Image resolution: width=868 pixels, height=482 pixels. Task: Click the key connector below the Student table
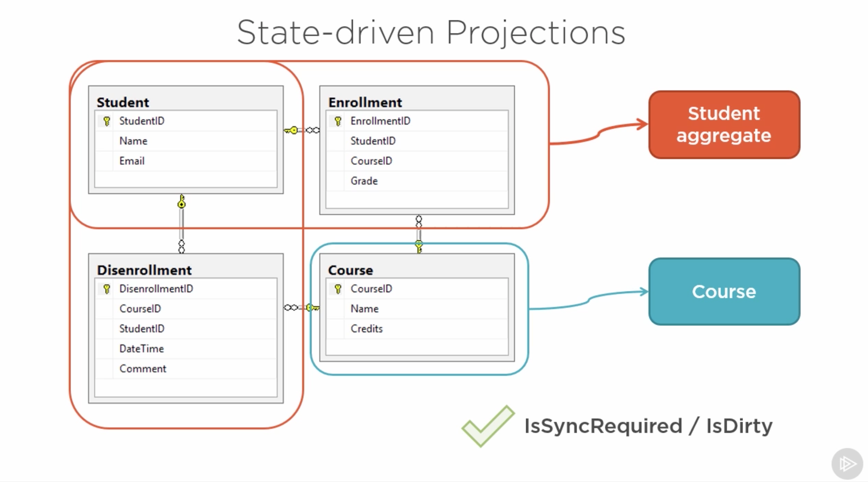pyautogui.click(x=181, y=223)
